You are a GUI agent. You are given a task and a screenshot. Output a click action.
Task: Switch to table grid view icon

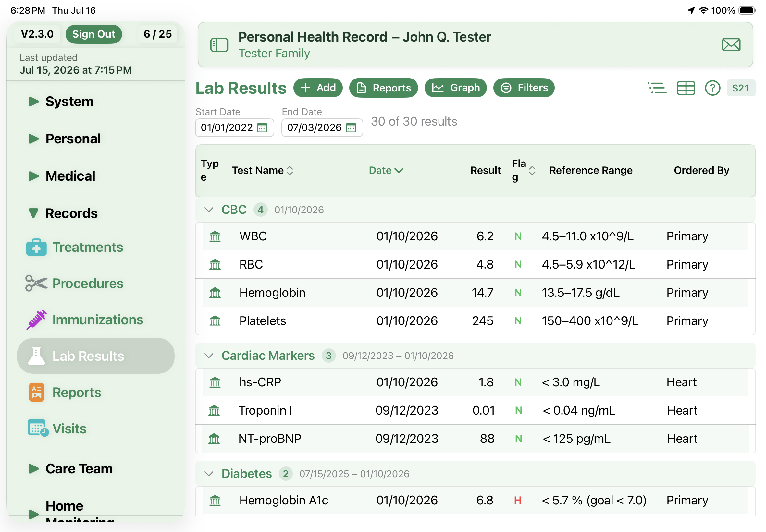coord(685,88)
